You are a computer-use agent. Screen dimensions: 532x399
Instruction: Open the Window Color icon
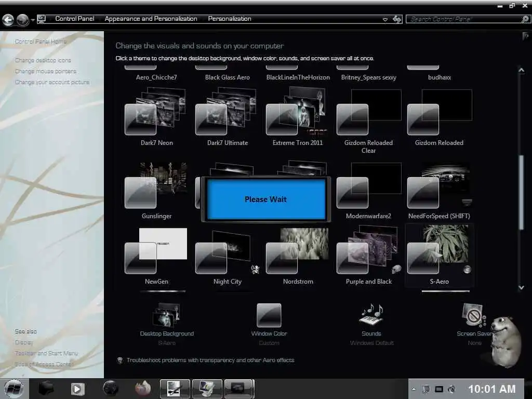pyautogui.click(x=269, y=315)
